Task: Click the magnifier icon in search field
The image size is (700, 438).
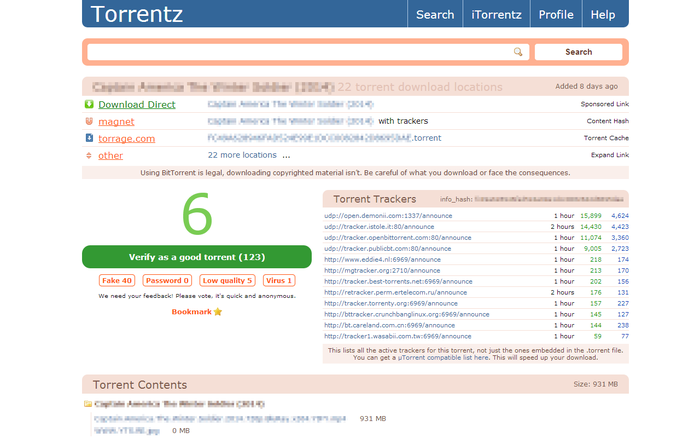Action: [518, 51]
